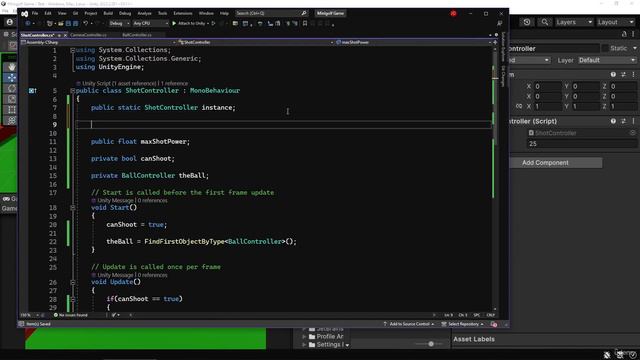Click the feedback icon below window controls

500,24
